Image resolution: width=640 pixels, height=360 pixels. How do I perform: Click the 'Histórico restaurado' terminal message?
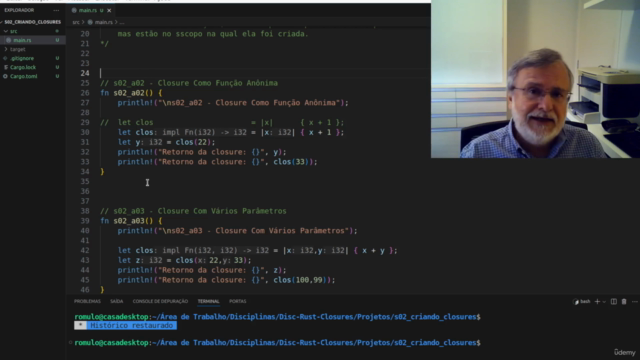[131, 325]
